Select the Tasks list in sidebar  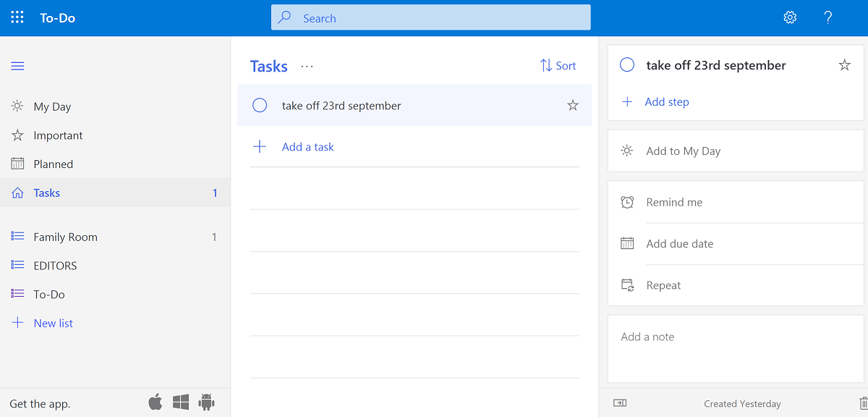tap(115, 193)
